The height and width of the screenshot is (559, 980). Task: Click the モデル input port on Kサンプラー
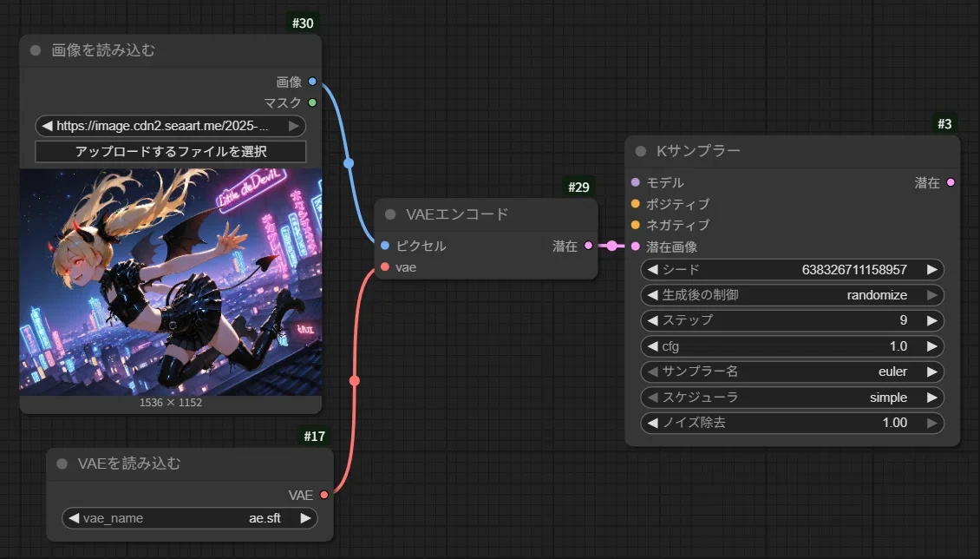[636, 183]
